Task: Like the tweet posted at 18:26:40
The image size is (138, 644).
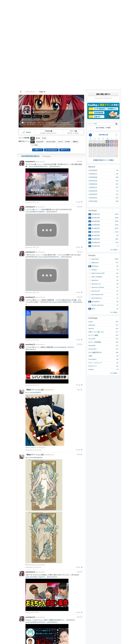Action: (82, 340)
